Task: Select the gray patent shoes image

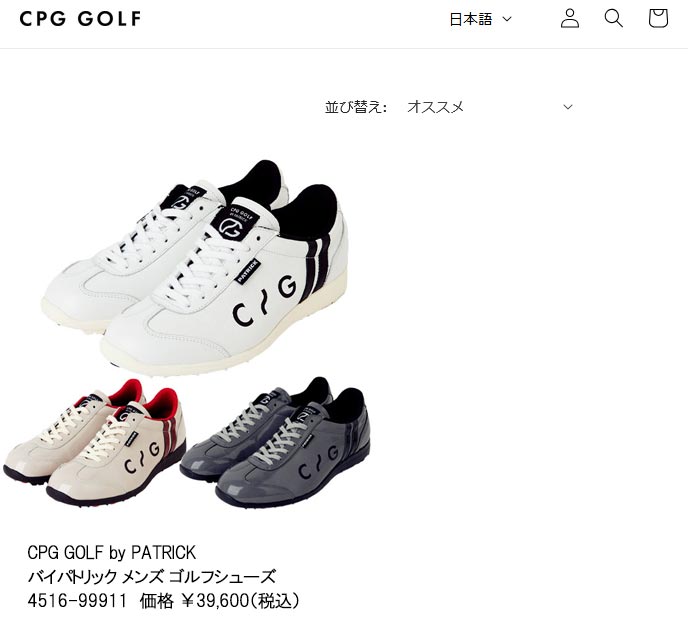Action: pyautogui.click(x=275, y=441)
